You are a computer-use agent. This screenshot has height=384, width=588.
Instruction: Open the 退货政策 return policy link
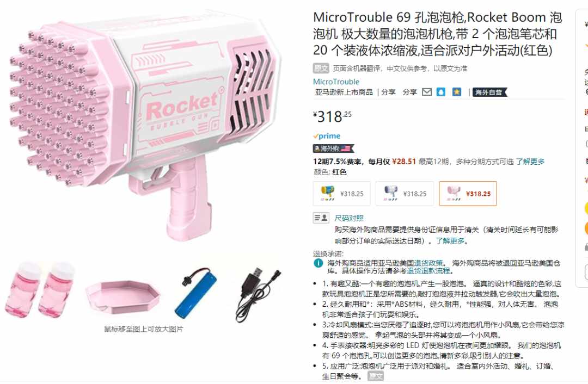click(428, 263)
